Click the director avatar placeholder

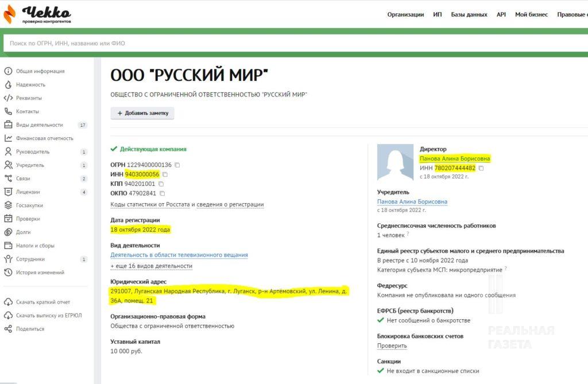pyautogui.click(x=395, y=162)
